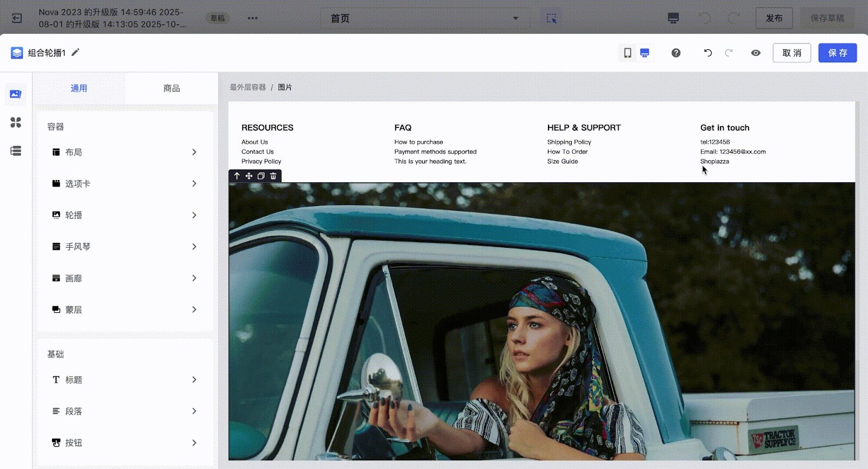The height and width of the screenshot is (469, 868).
Task: Open the layers list sidebar icon
Action: [16, 151]
